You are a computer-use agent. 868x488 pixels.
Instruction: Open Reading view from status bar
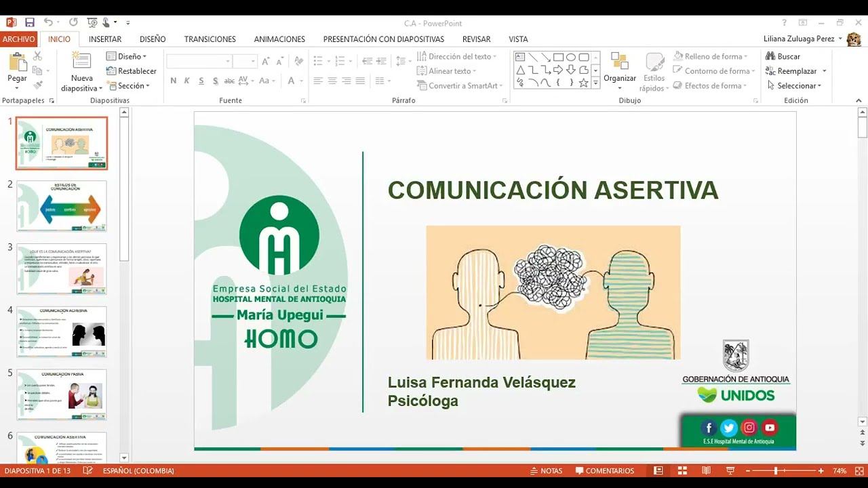(706, 470)
